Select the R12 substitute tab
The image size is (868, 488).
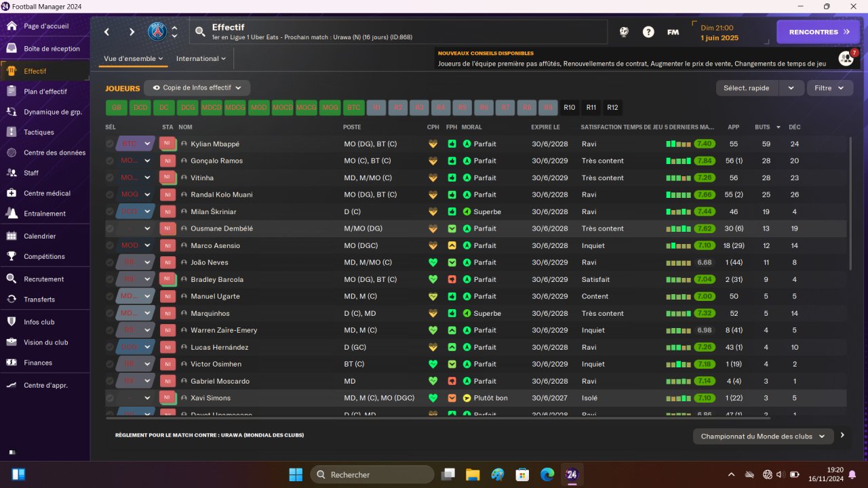613,108
